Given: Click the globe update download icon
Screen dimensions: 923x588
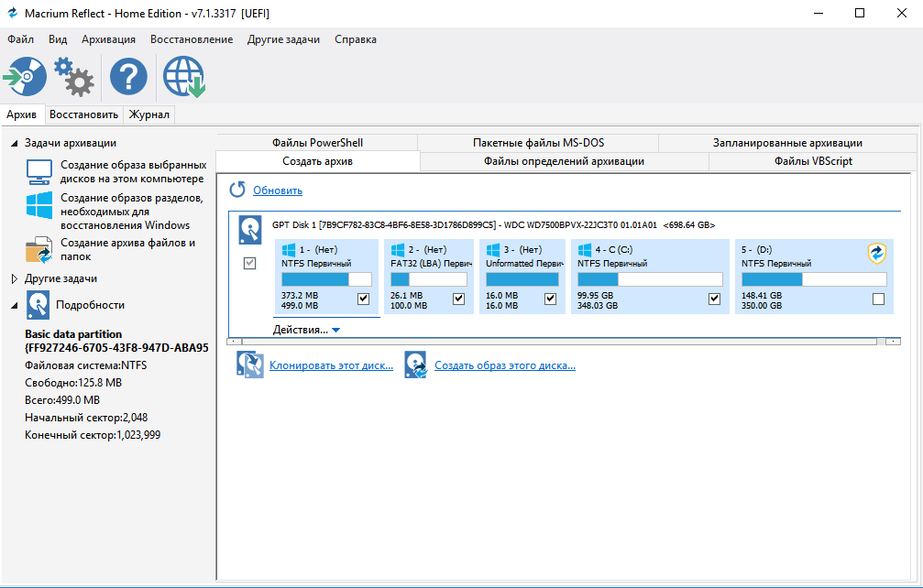Looking at the screenshot, I should (183, 76).
